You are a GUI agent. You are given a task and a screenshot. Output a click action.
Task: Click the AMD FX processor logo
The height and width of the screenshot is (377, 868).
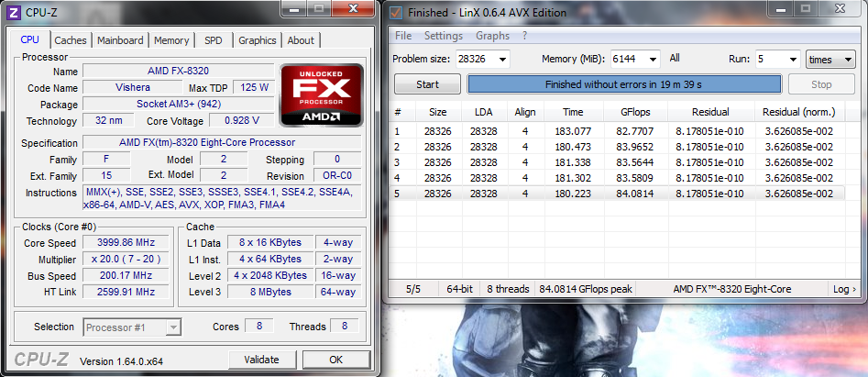coord(322,94)
